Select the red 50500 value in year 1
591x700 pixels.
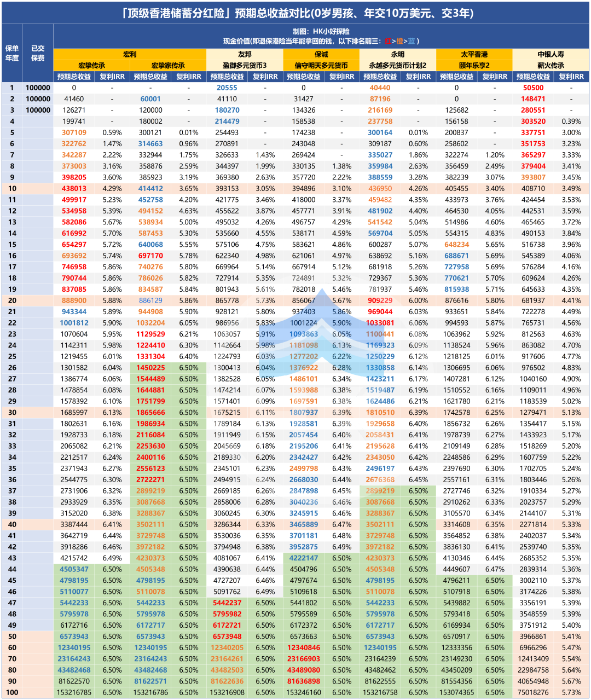tap(533, 88)
